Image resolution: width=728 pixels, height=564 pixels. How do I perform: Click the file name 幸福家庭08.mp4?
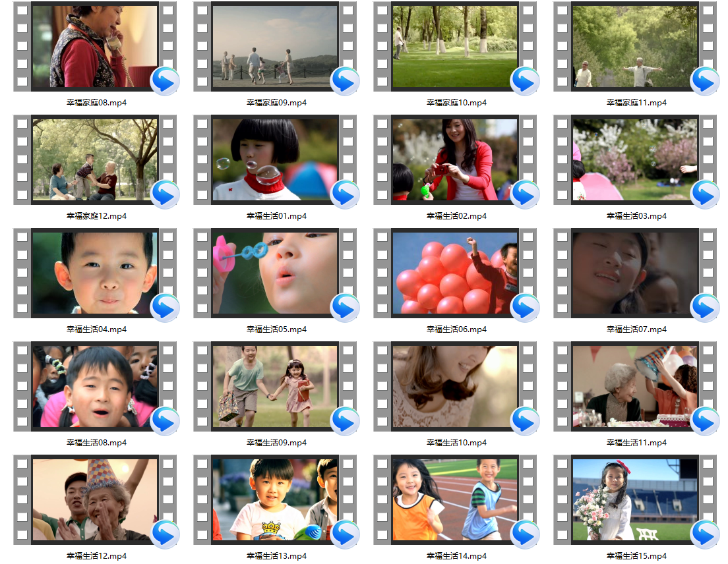point(96,103)
